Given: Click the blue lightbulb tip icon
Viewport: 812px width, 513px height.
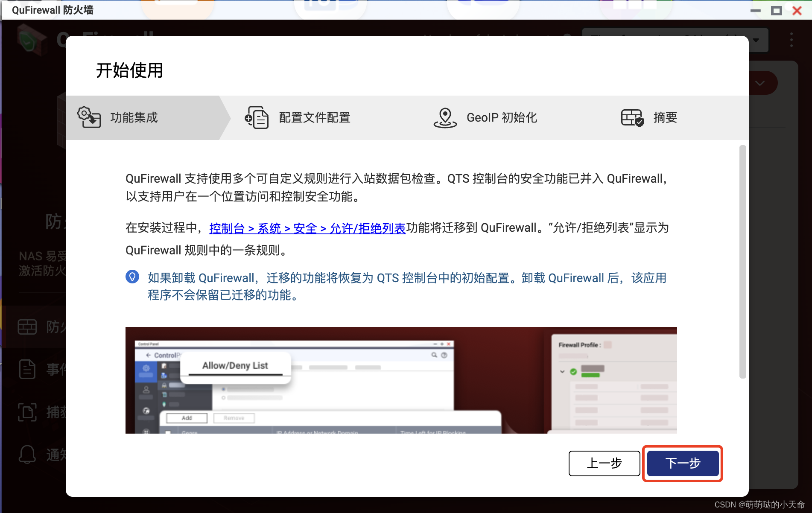Looking at the screenshot, I should click(132, 277).
